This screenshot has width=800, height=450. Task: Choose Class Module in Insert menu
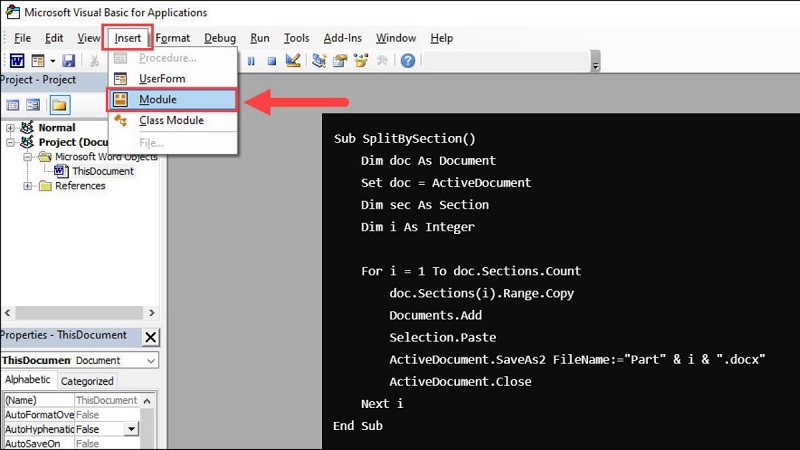point(173,120)
